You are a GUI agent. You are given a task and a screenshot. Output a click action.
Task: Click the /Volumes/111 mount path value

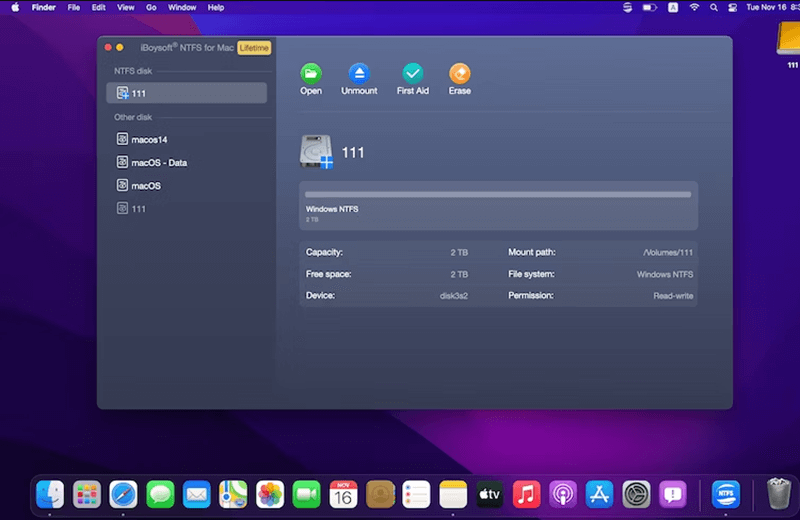click(668, 252)
